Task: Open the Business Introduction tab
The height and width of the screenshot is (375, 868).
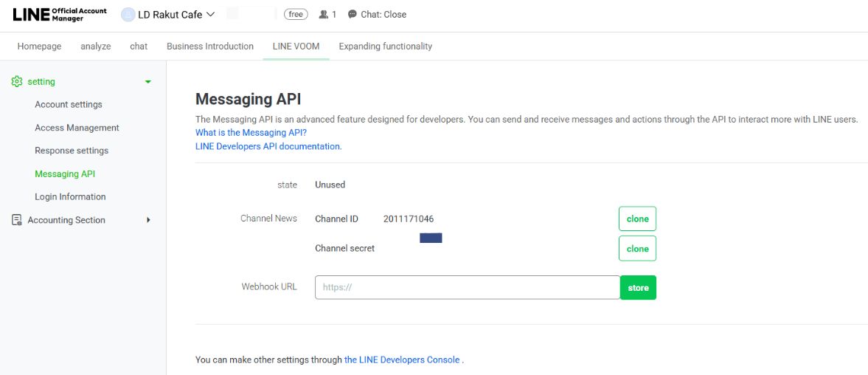Action: pos(210,47)
